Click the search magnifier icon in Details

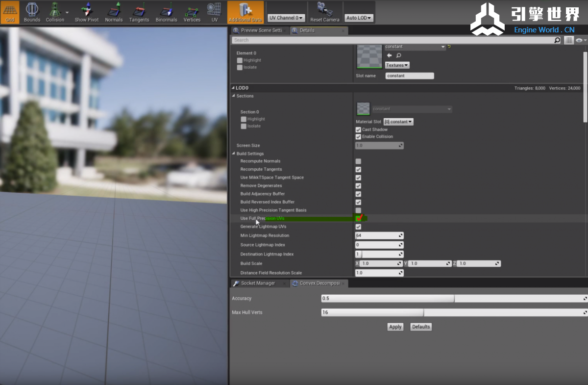[557, 40]
